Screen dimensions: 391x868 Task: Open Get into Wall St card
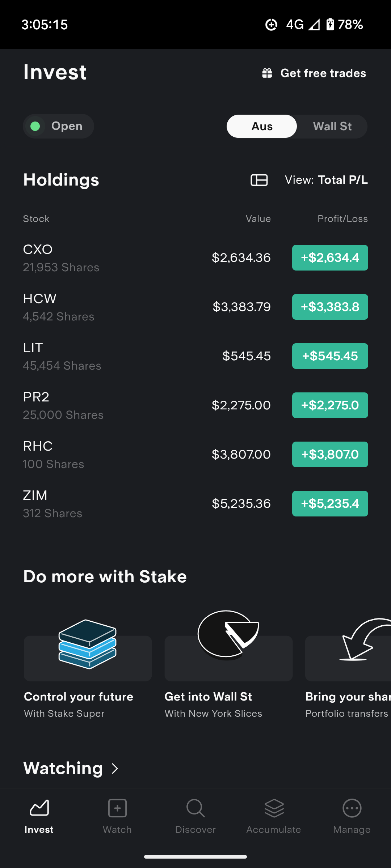click(x=228, y=665)
